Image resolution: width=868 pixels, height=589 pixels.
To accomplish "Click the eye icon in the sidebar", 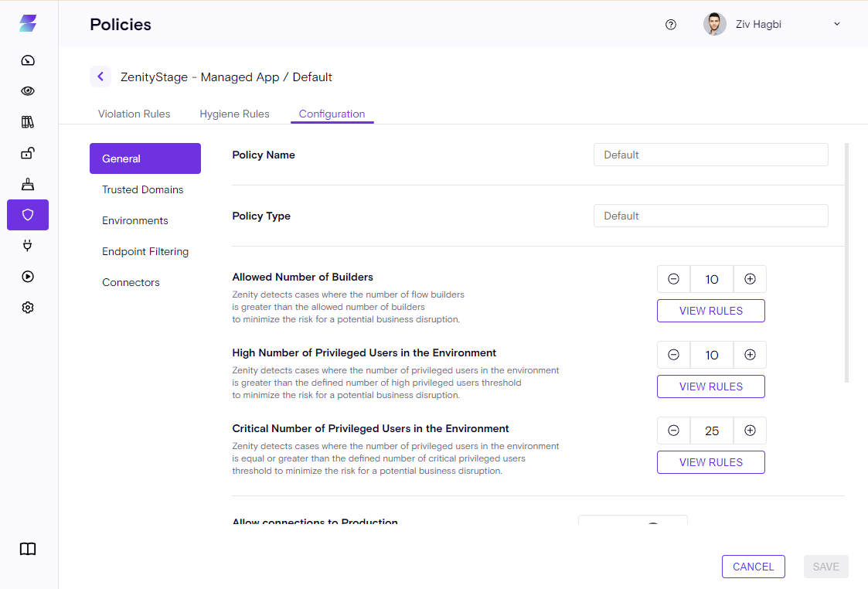I will 28,91.
